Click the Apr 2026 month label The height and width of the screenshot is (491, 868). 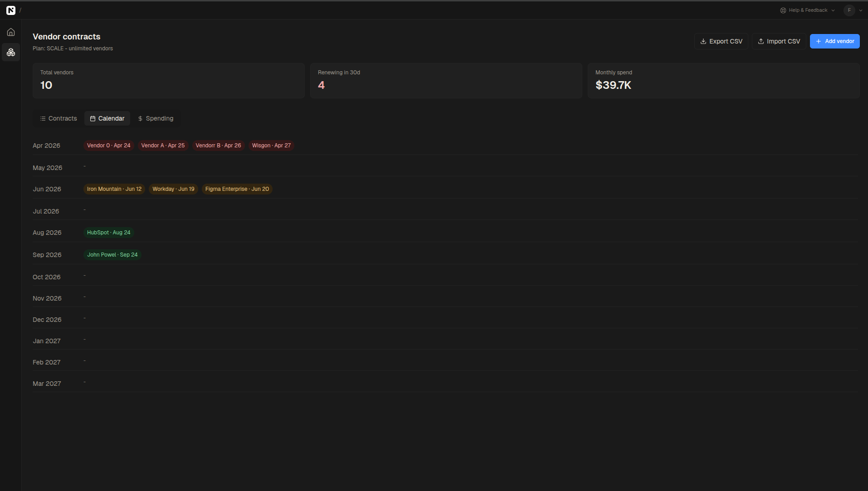point(46,146)
